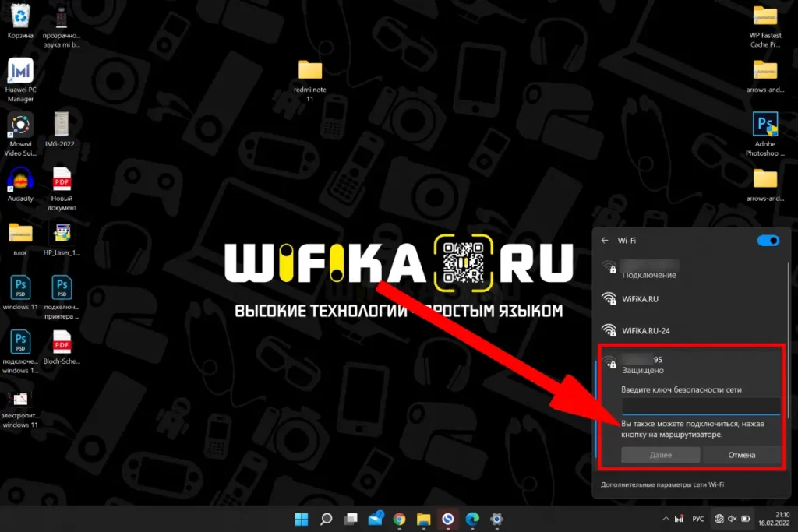Open File Explorer from taskbar
This screenshot has height=532, width=798.
423,519
